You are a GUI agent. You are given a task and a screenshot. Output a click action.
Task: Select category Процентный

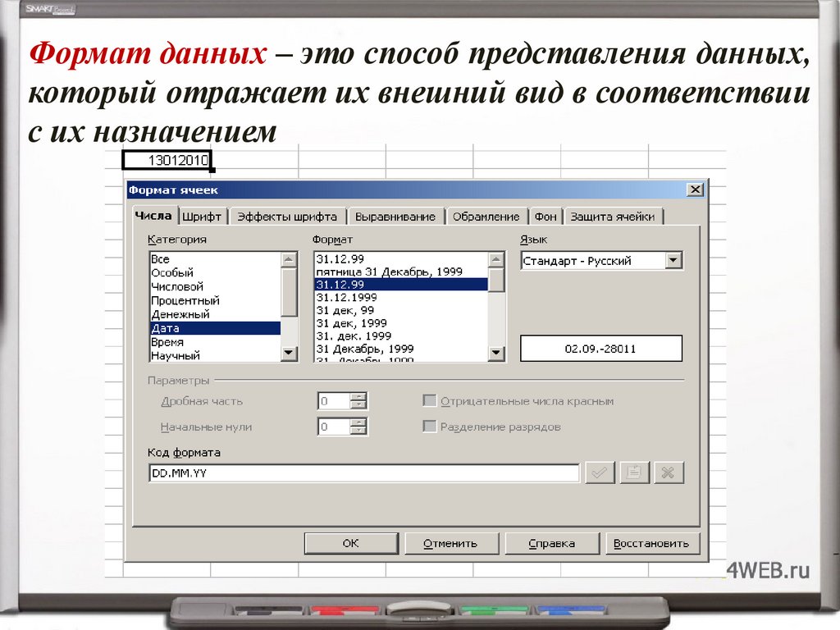[215, 300]
